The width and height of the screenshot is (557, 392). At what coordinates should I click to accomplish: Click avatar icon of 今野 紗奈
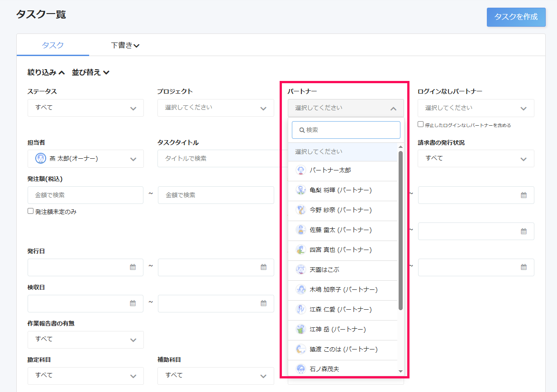tap(301, 210)
